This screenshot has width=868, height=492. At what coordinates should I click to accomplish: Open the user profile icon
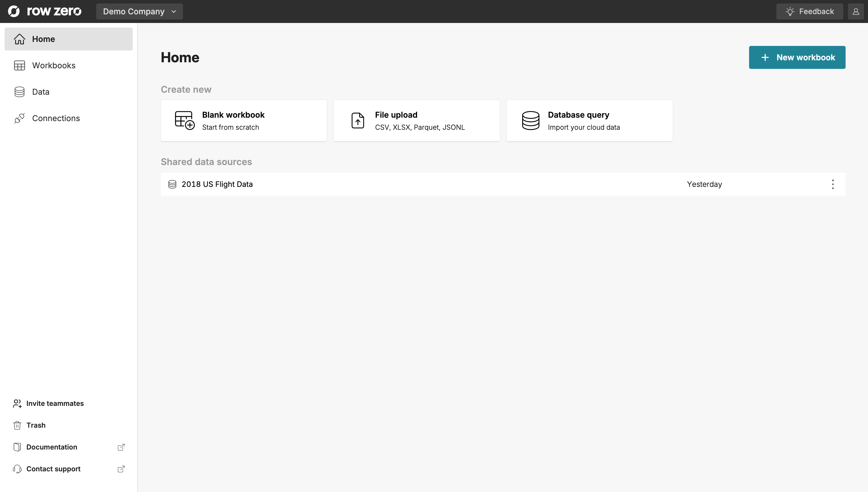pos(855,11)
